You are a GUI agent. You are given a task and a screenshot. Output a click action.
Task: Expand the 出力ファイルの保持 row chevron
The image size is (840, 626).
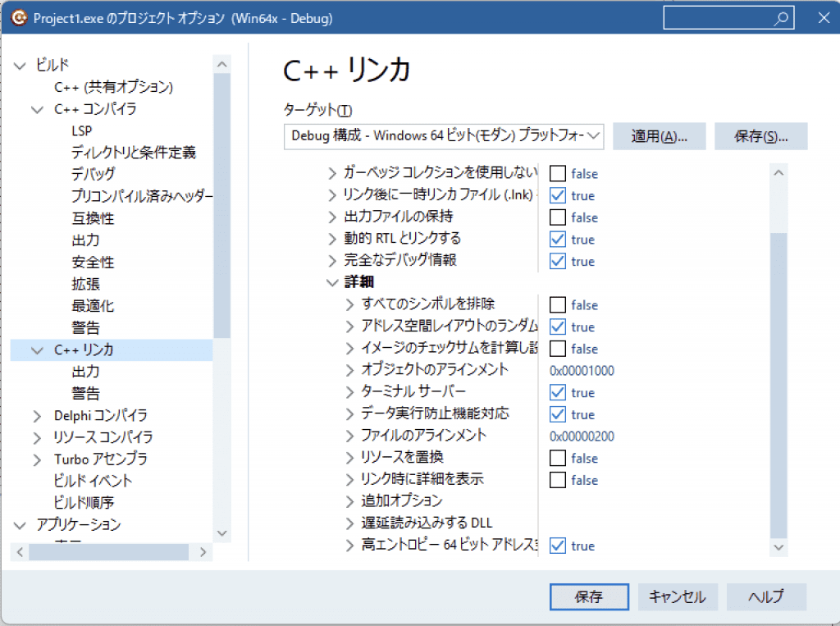click(x=332, y=217)
